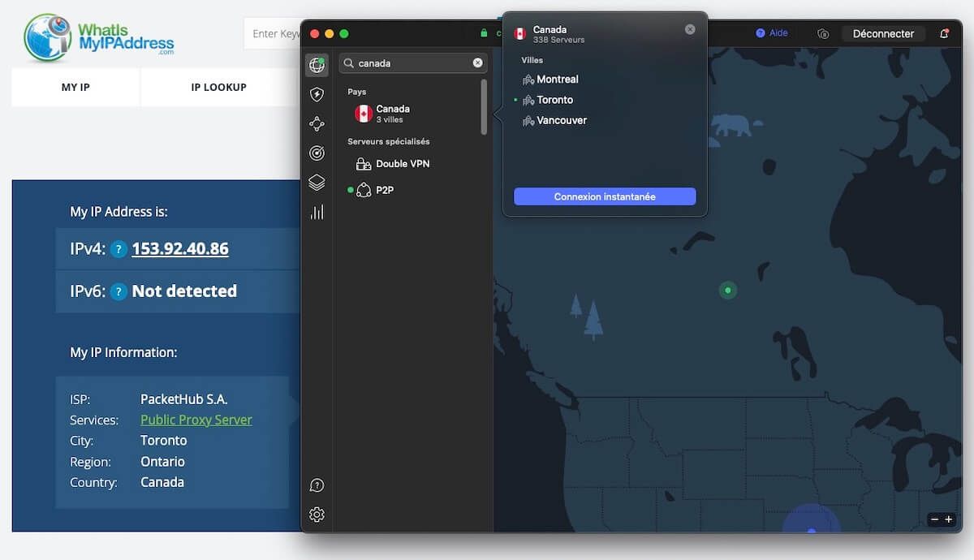Open the target-shaped dark web monitor icon

(x=317, y=153)
